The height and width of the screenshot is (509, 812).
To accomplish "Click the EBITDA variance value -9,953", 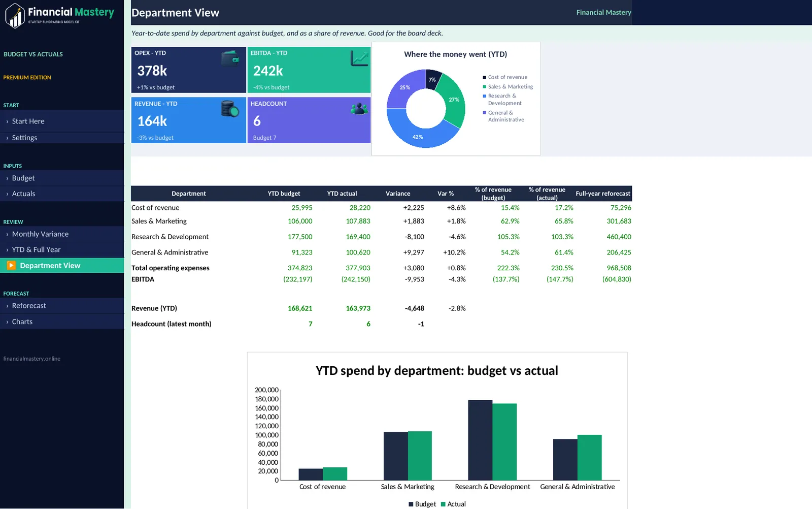I will point(414,279).
